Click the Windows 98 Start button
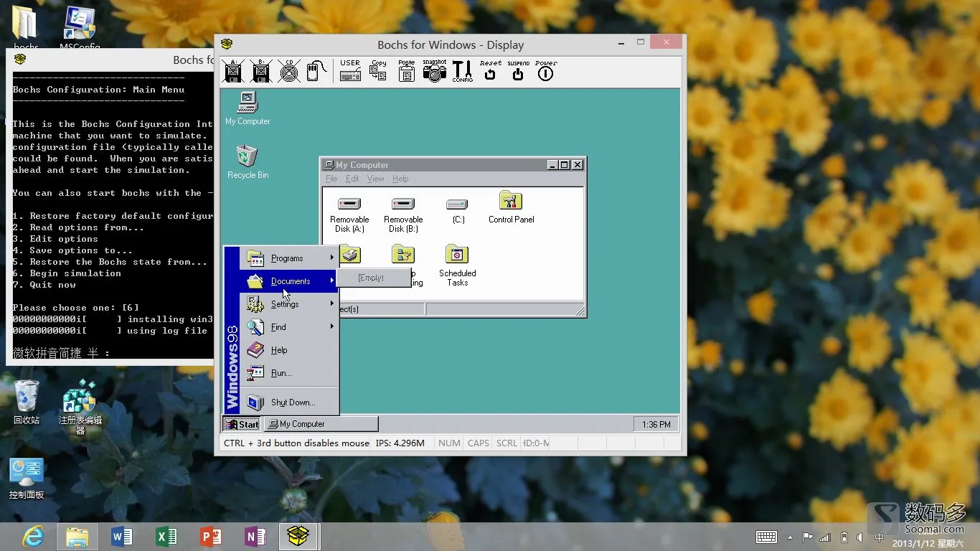This screenshot has height=551, width=980. coord(242,424)
